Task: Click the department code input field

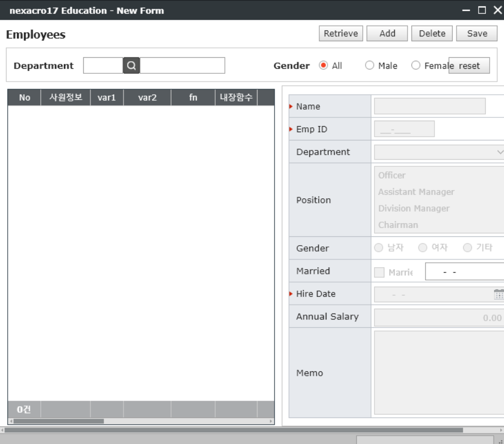Action: point(103,66)
